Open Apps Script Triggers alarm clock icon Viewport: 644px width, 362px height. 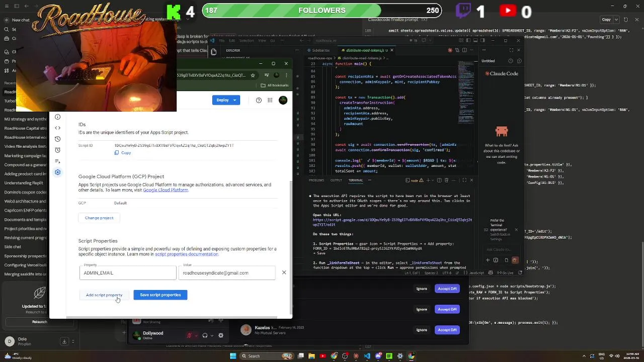58,150
